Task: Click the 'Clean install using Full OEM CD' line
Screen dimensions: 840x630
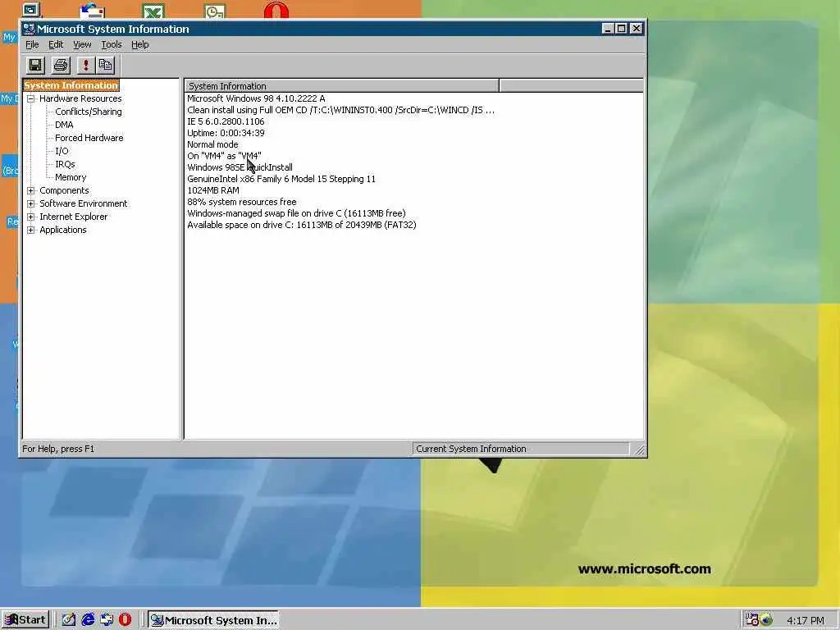Action: (x=340, y=111)
